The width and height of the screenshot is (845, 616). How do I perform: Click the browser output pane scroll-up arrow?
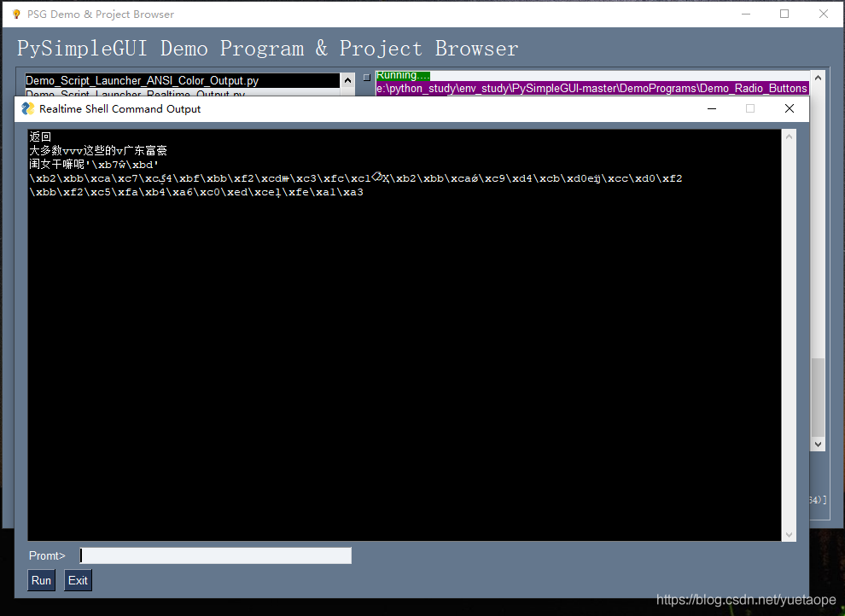click(818, 78)
